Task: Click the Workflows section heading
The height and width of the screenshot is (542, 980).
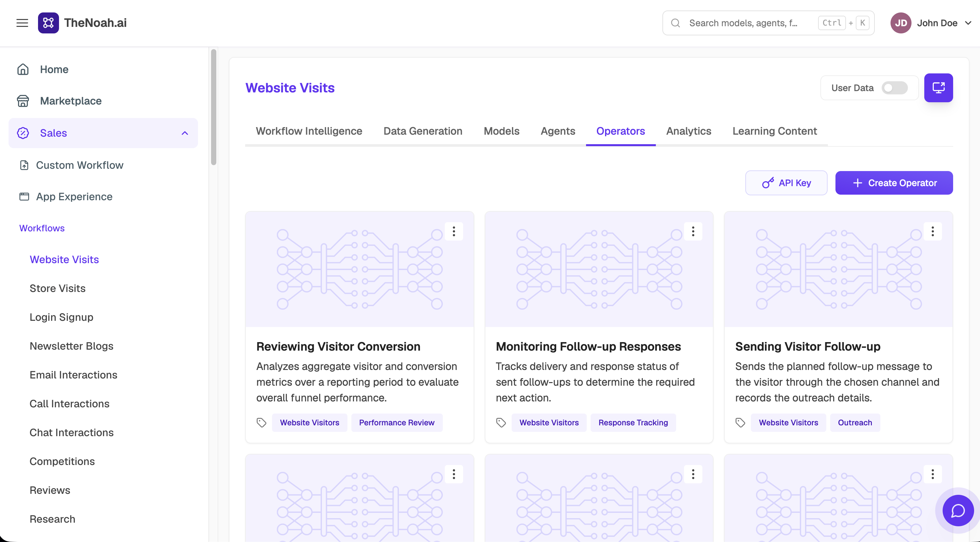Action: tap(42, 228)
